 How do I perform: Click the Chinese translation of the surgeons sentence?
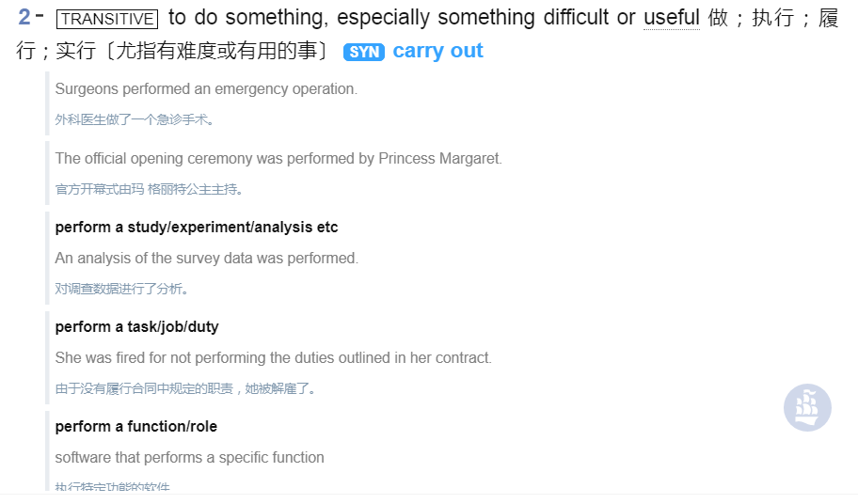(135, 119)
